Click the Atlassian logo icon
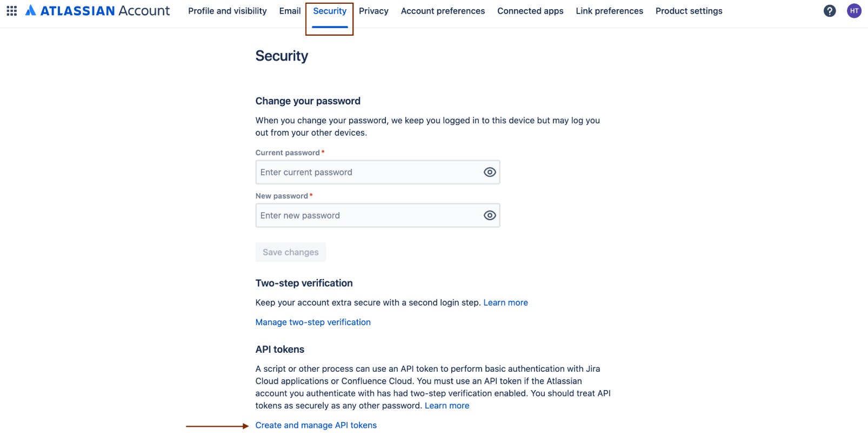Viewport: 868px width, 442px height. [x=31, y=11]
